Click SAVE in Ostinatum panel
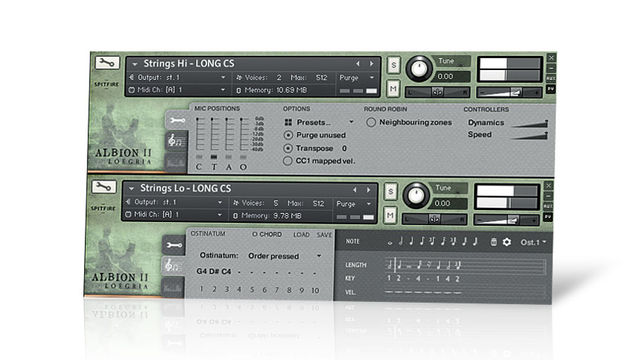 (324, 235)
